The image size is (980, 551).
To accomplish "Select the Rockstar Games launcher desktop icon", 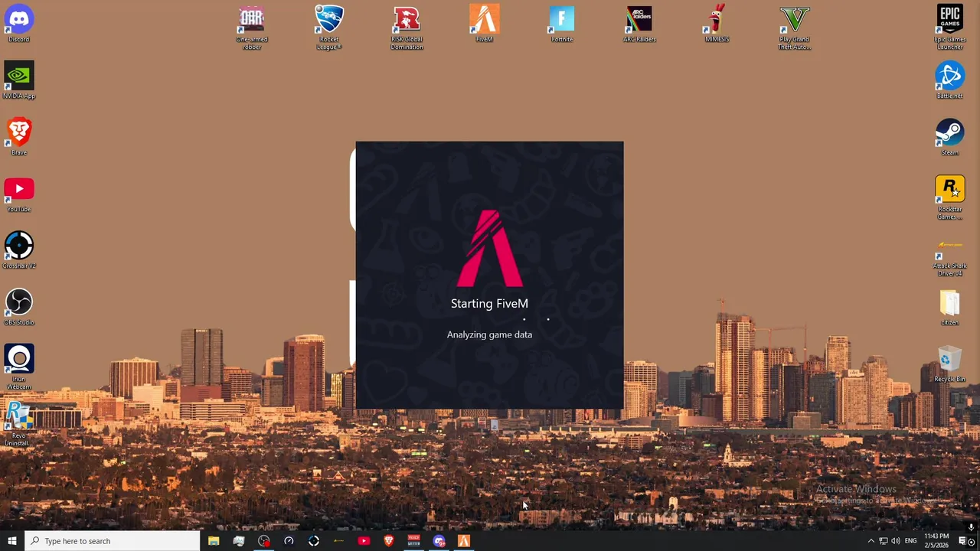I will pos(950,197).
